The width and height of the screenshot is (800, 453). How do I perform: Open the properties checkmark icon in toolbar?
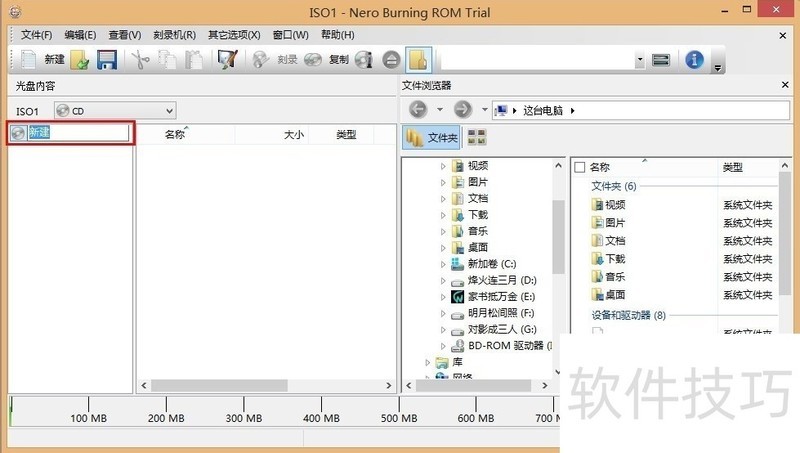point(228,60)
